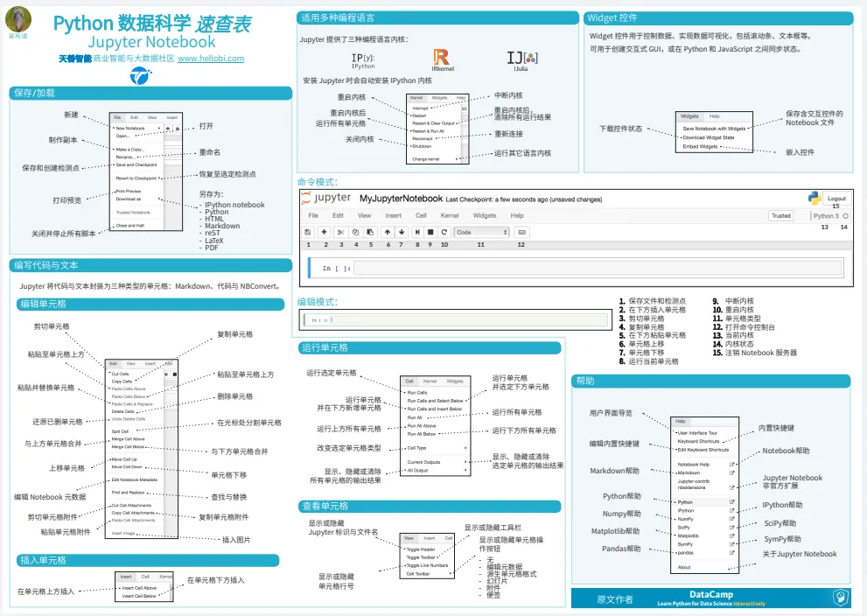Select Download Widget State menu entry
The image size is (867, 616).
click(709, 137)
